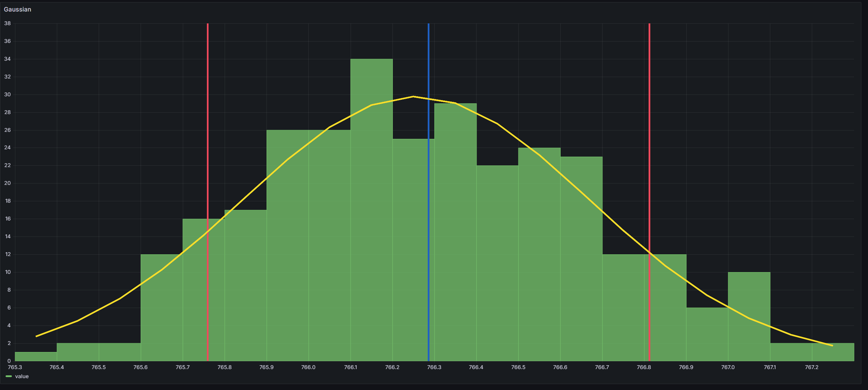This screenshot has height=390, width=868.
Task: Click the Gaussian panel header text
Action: coord(17,9)
